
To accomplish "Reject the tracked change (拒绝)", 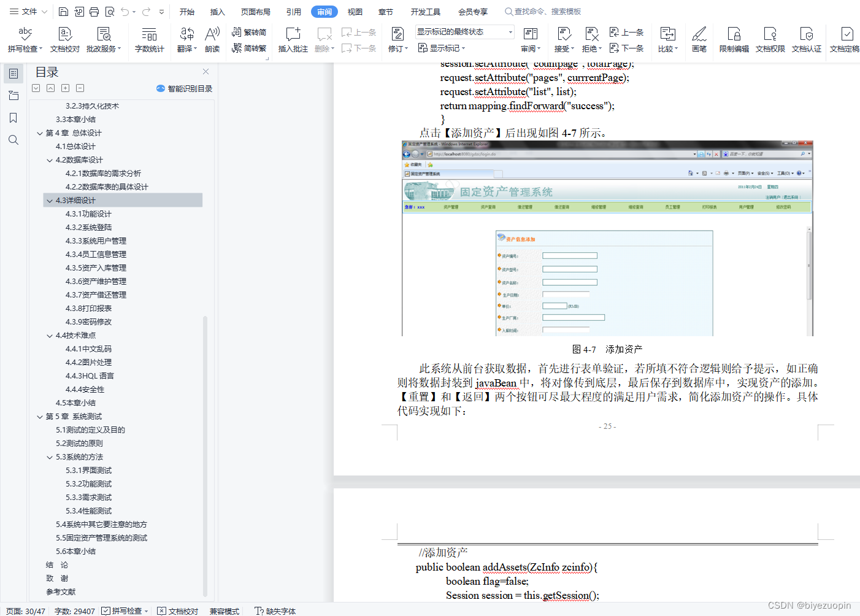I will pos(591,39).
